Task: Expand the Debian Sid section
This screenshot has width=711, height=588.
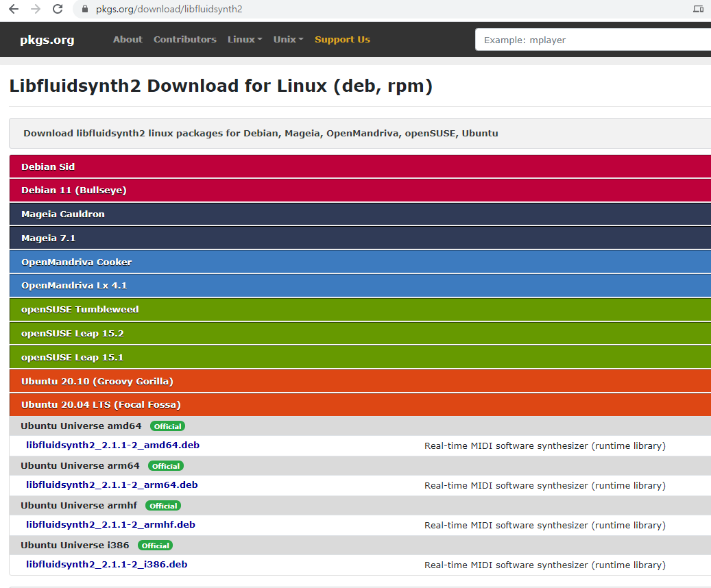Action: 360,167
